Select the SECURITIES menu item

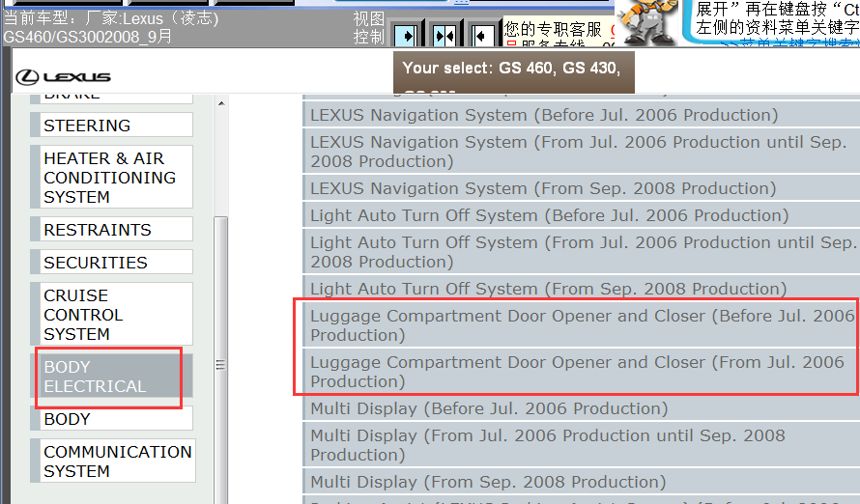coord(112,262)
